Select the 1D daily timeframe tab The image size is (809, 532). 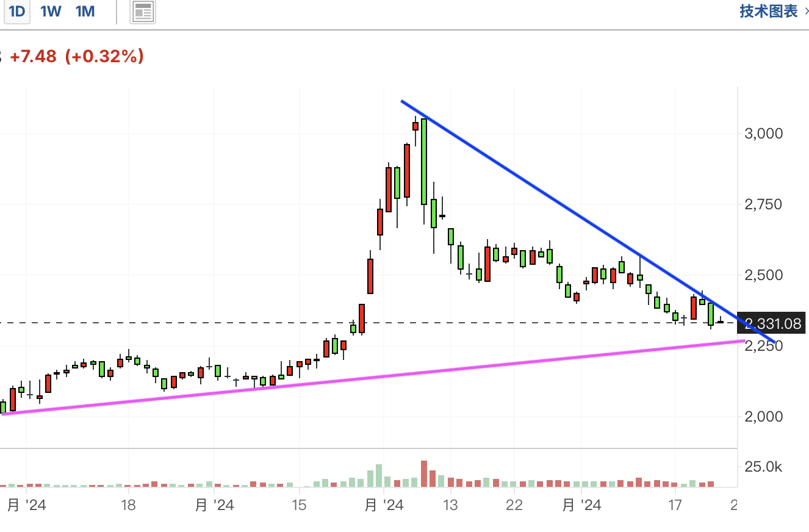pyautogui.click(x=16, y=12)
